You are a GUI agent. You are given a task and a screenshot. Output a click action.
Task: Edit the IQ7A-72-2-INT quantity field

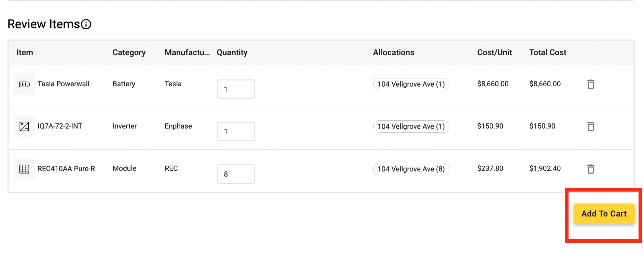(x=236, y=131)
